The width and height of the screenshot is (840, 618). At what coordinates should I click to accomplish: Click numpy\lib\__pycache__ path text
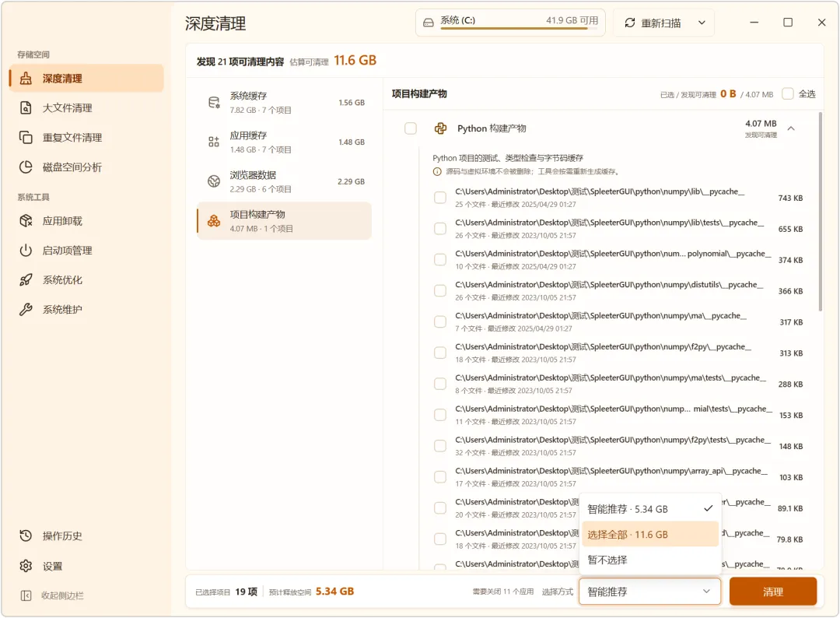pos(600,191)
